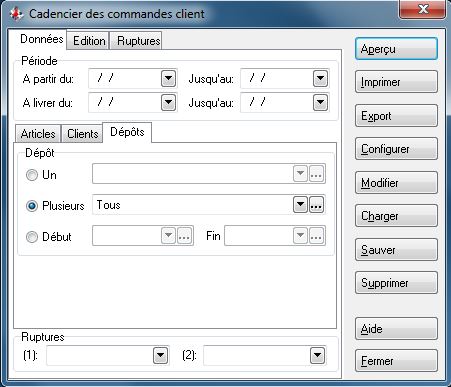Select the Un radio button
The width and height of the screenshot is (451, 387).
pos(32,175)
